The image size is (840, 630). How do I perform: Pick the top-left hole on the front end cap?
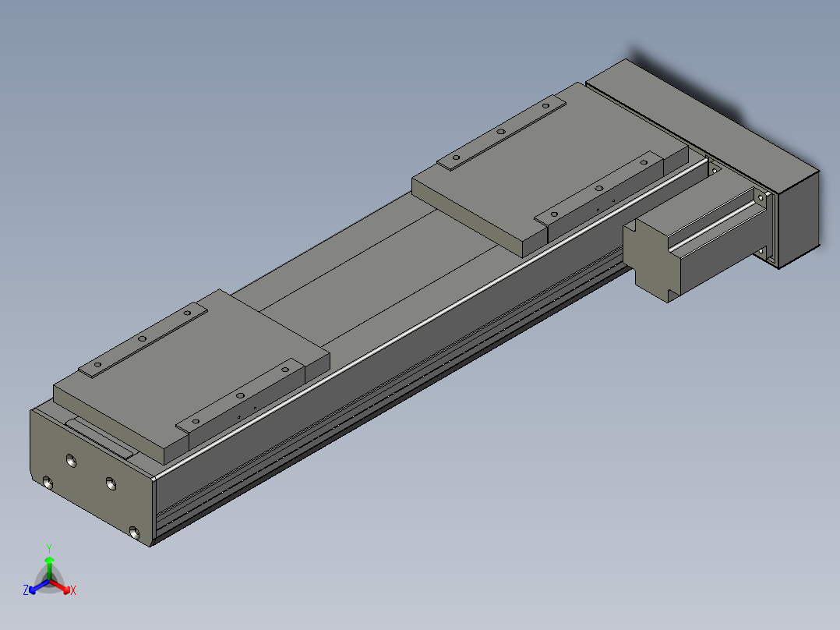point(71,461)
